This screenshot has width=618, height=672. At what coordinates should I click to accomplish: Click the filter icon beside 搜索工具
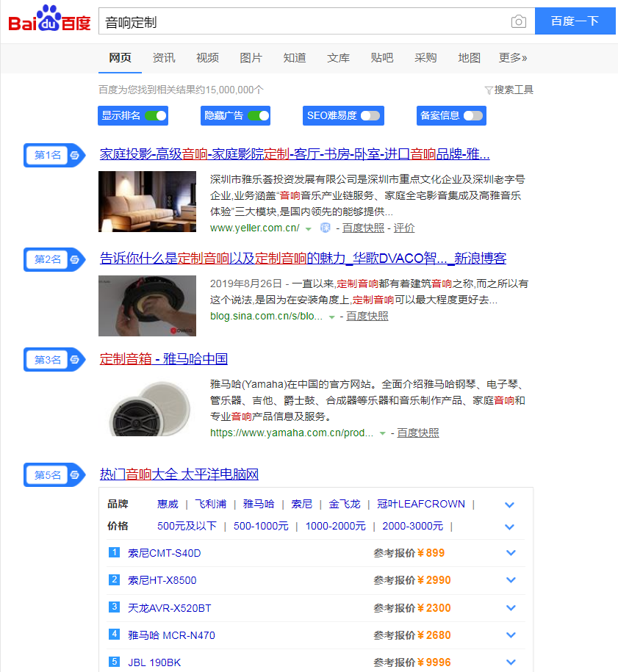point(489,90)
